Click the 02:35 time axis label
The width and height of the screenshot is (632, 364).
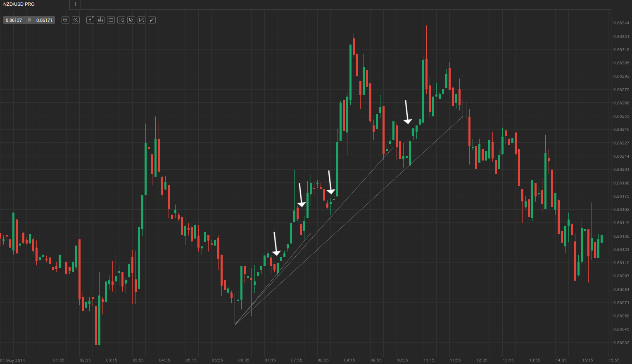pyautogui.click(x=85, y=360)
